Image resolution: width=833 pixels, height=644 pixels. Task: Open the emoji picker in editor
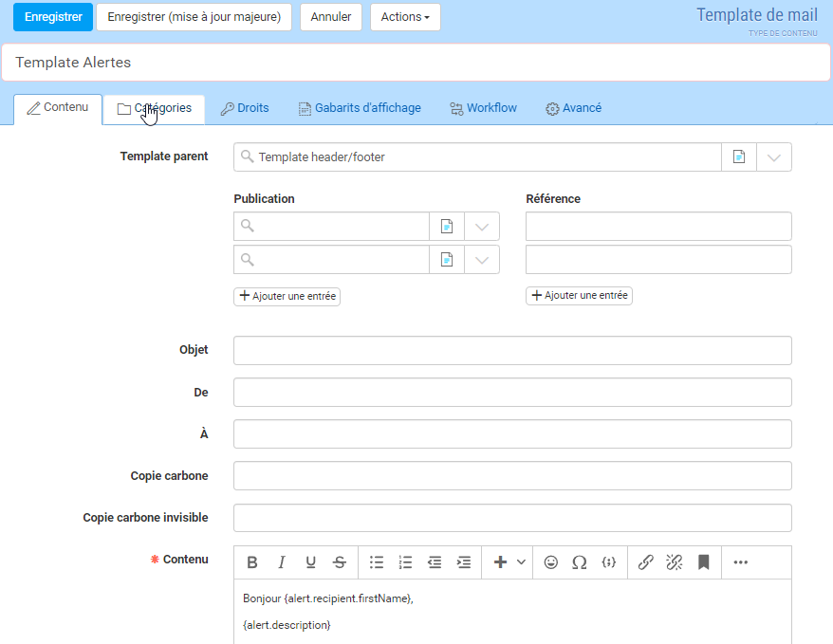(551, 562)
